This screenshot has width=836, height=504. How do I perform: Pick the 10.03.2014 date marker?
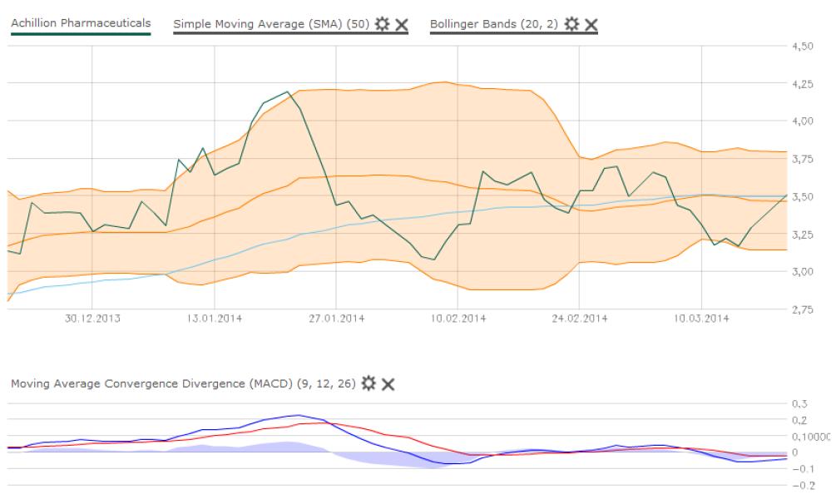(x=702, y=318)
